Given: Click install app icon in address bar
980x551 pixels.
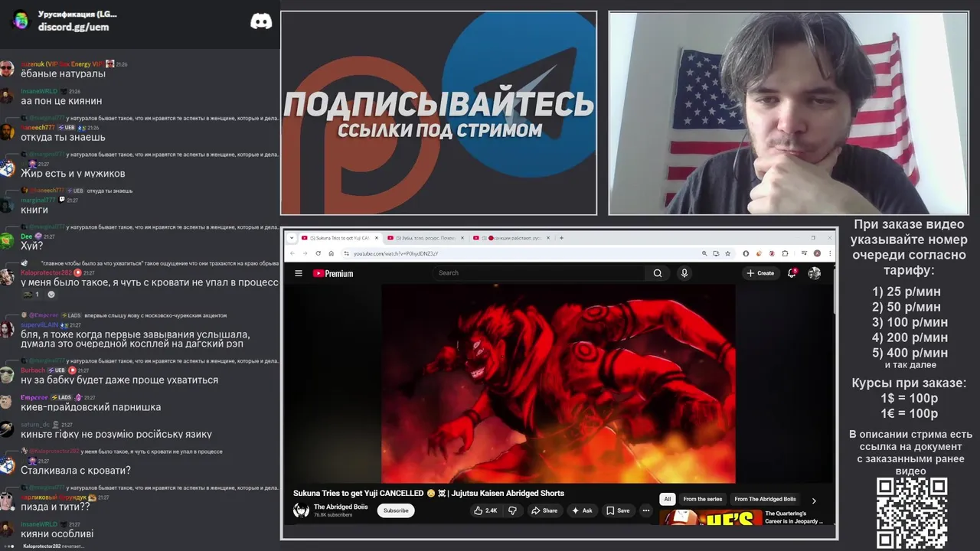Looking at the screenshot, I should (x=716, y=253).
